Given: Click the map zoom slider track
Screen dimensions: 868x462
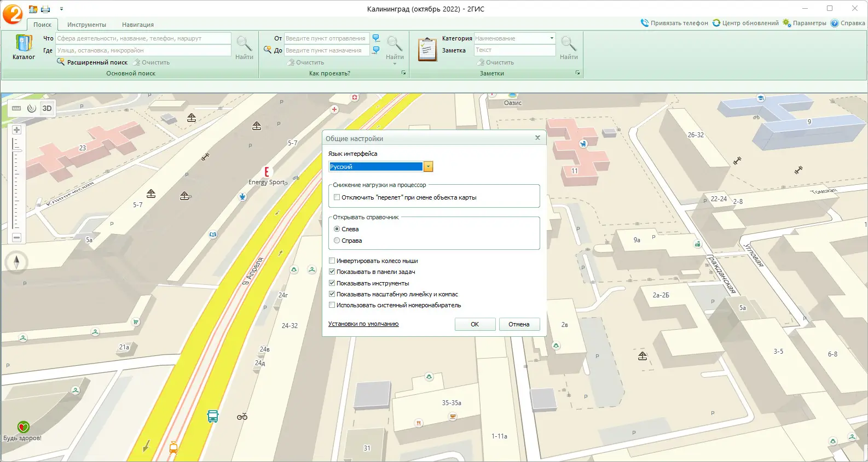Looking at the screenshot, I should click(16, 183).
